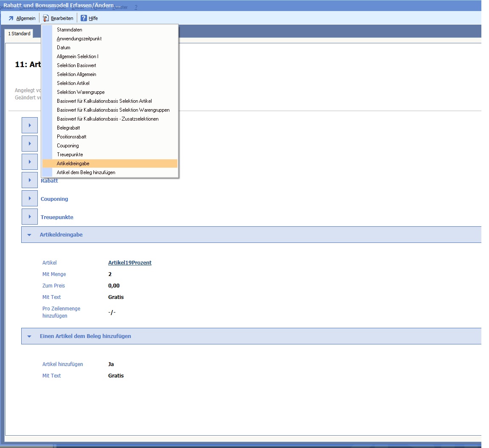This screenshot has width=489, height=448.
Task: Choose Basiswert für Kalkulationsbasis - Zusatzselektionen
Action: click(107, 119)
